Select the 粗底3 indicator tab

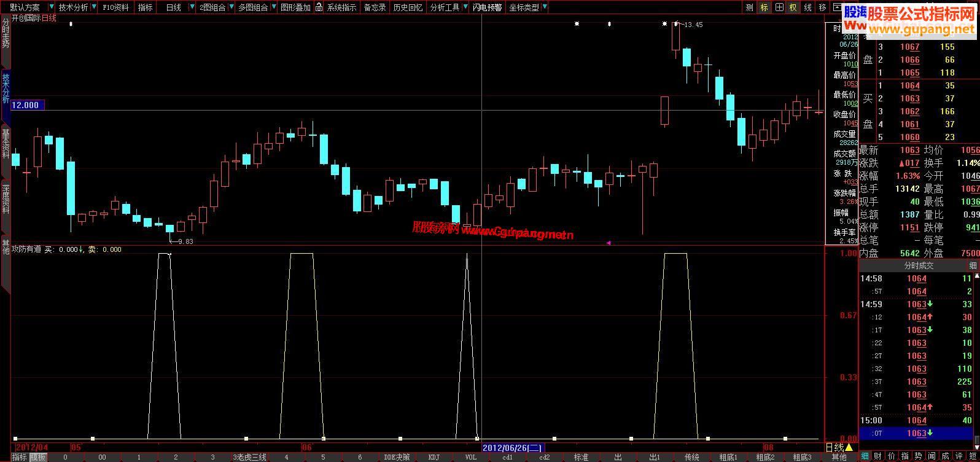(x=802, y=457)
